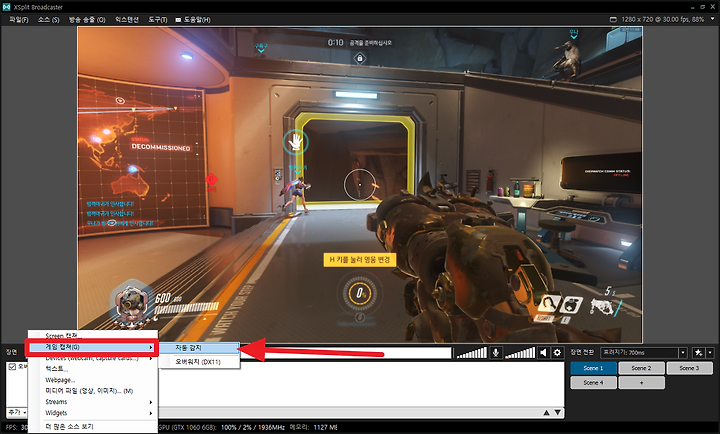The width and height of the screenshot is (720, 434).
Task: Choose 텍스트... from the source menu
Action: coord(92,369)
